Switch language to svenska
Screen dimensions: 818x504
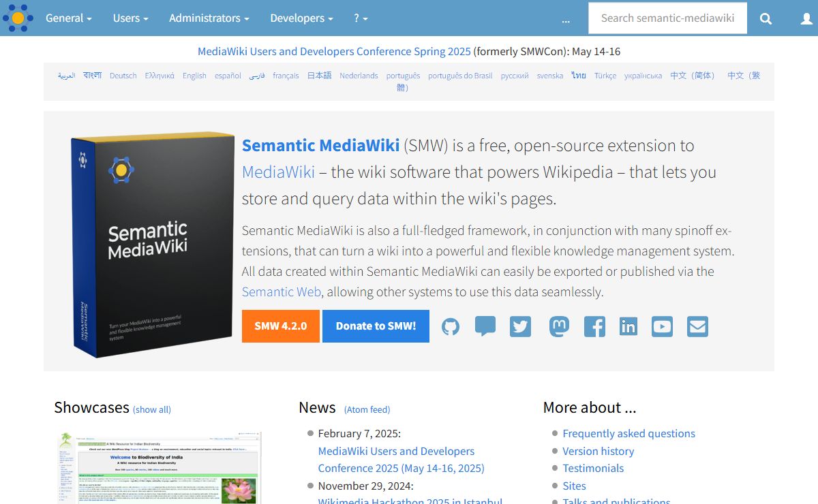(x=549, y=76)
